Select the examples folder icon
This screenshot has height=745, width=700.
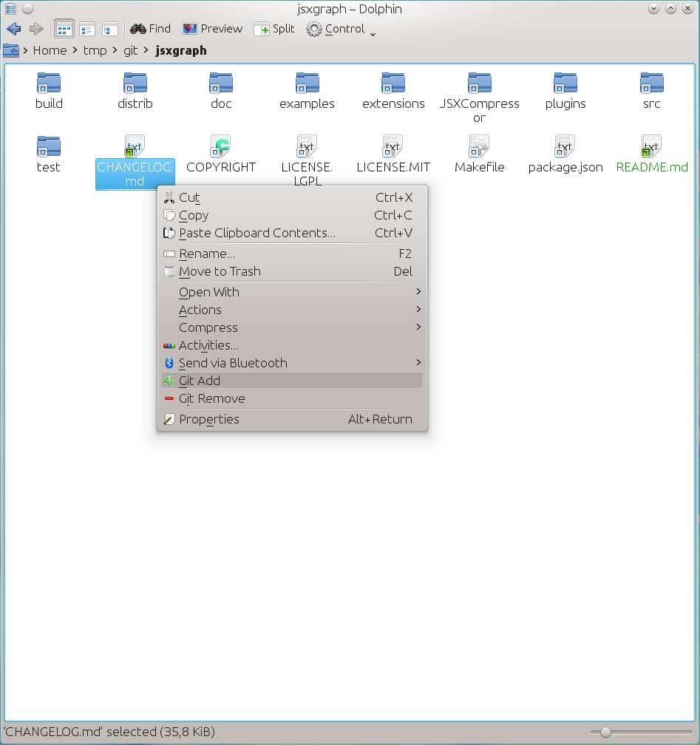(307, 83)
